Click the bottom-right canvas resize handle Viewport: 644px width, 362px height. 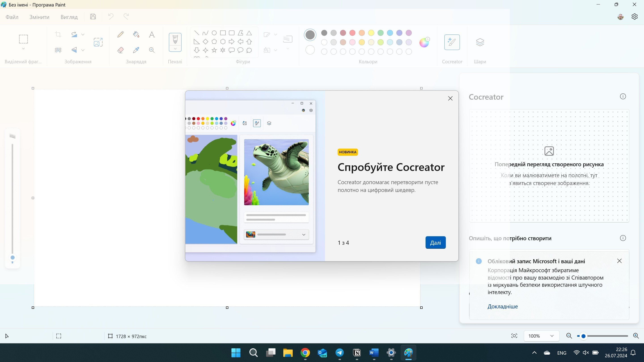point(421,307)
